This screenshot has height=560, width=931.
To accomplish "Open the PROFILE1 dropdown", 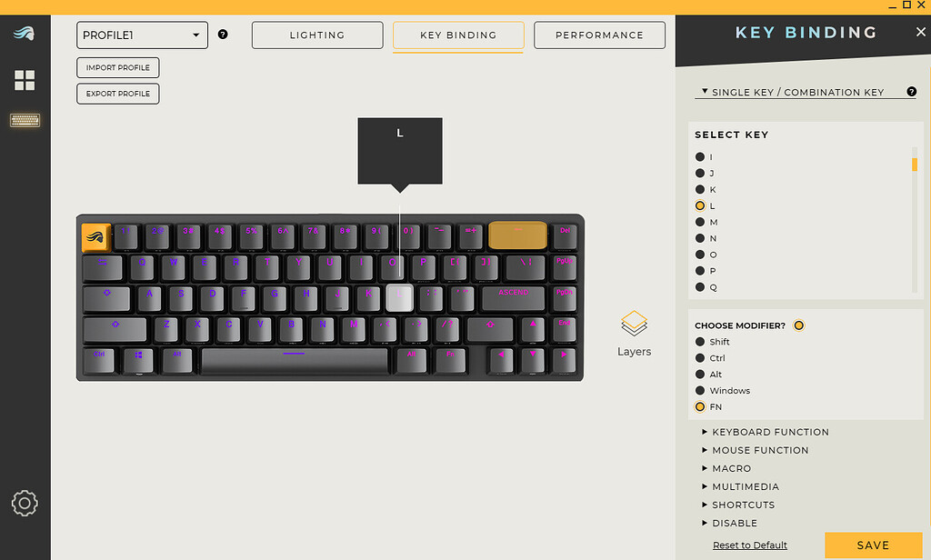I will 142,35.
